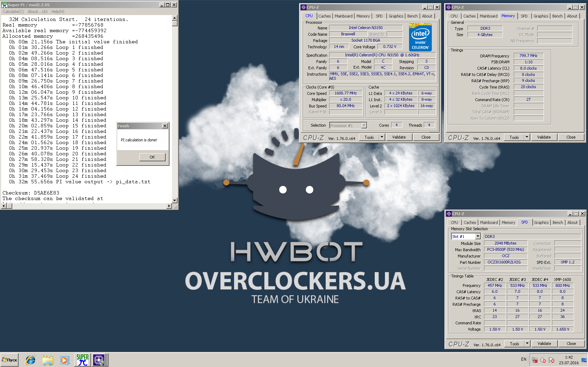The height and width of the screenshot is (367, 588).
Task: Launch Windows Media Player from taskbar
Action: [x=64, y=360]
